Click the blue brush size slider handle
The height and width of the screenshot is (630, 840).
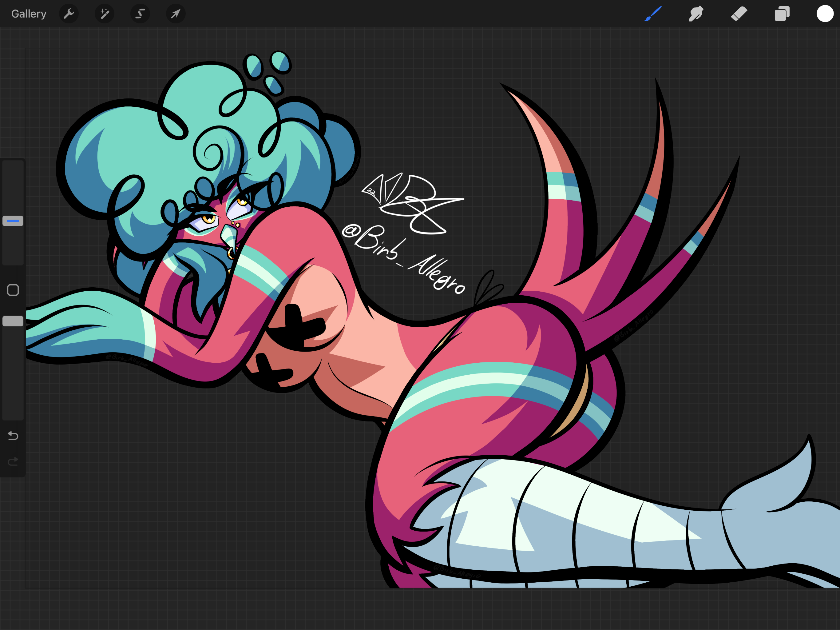[x=13, y=221]
